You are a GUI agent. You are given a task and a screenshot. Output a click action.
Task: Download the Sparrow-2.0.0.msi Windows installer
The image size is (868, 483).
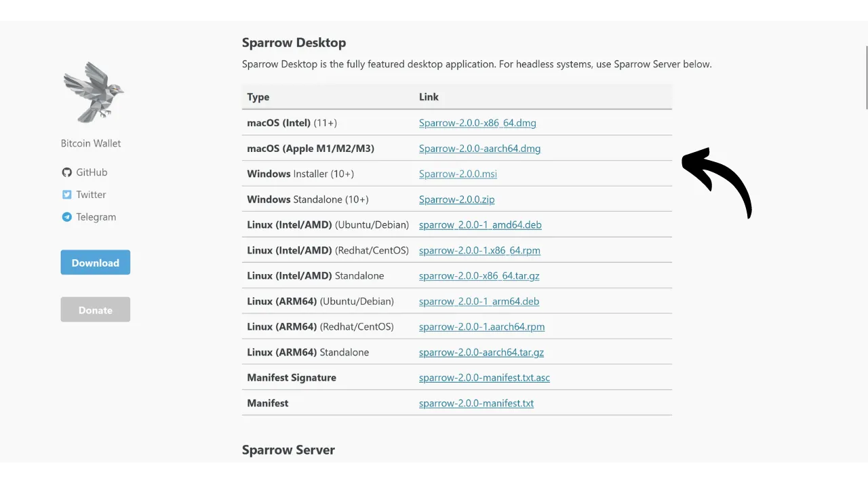(458, 174)
